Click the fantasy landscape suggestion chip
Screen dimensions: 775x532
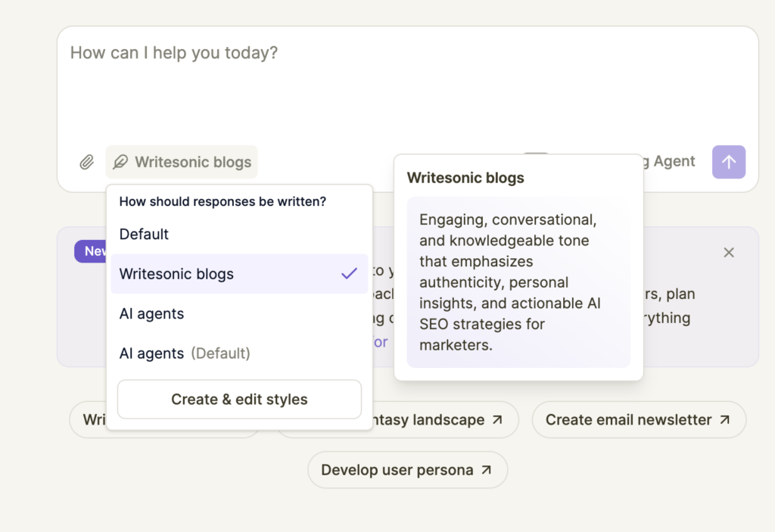[x=445, y=420]
